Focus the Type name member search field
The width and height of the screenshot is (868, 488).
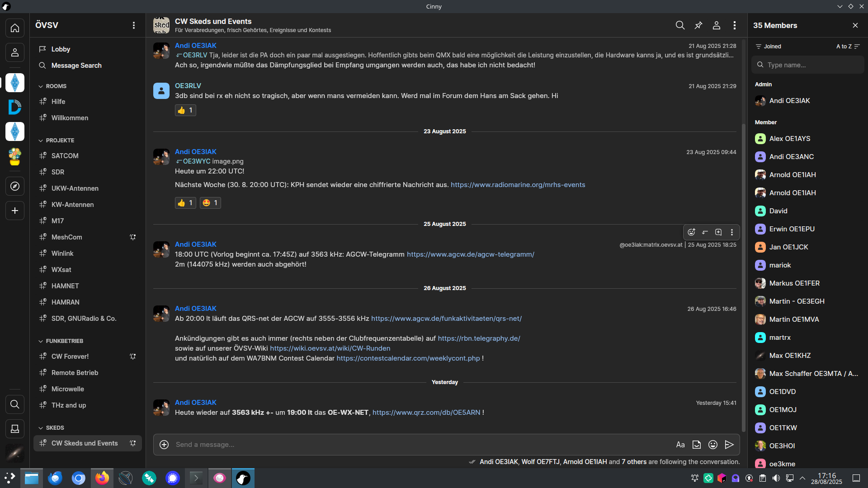pos(809,65)
